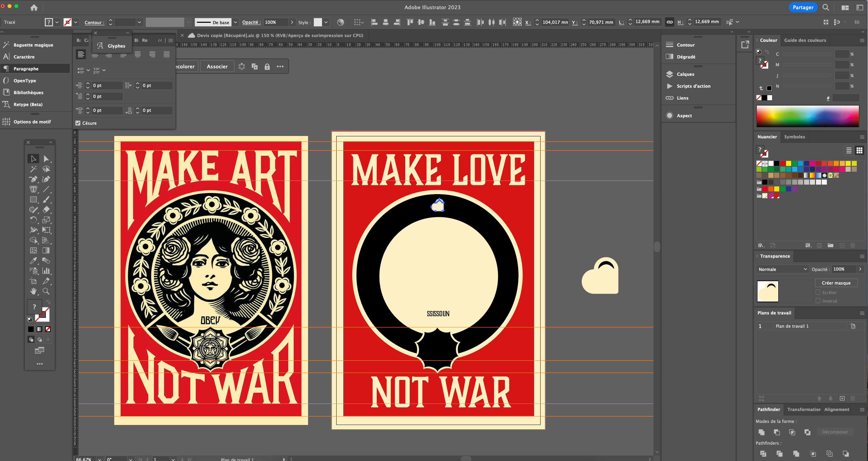The image size is (868, 461).
Task: Switch to the Symboles tab
Action: tap(794, 137)
